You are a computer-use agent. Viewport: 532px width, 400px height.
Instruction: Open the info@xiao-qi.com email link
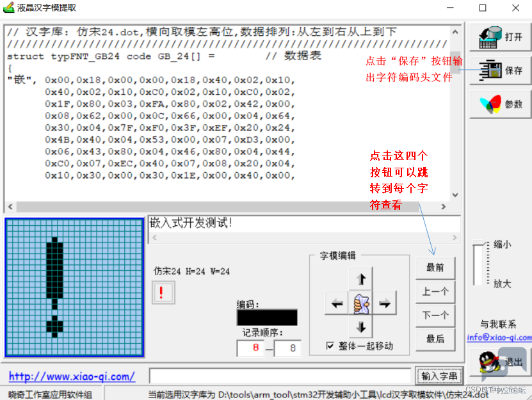(499, 337)
